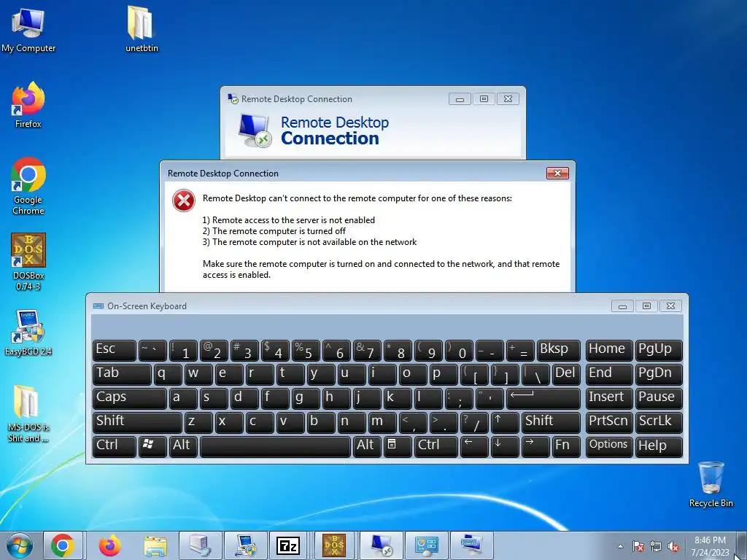
Task: Toggle the left Ctrl key
Action: tap(115, 446)
